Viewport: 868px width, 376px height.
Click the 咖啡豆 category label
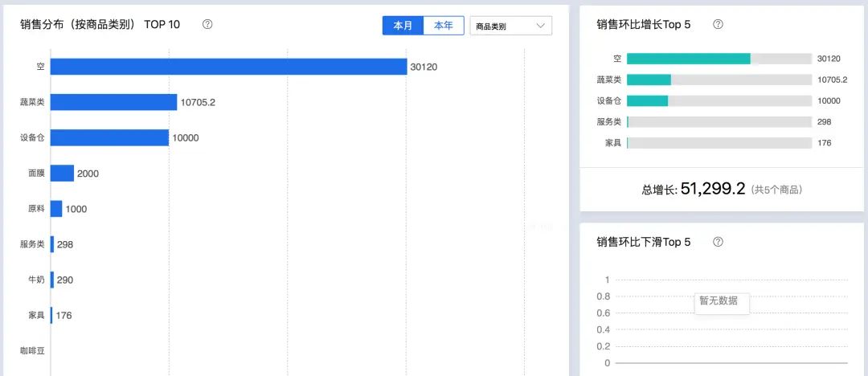(32, 350)
